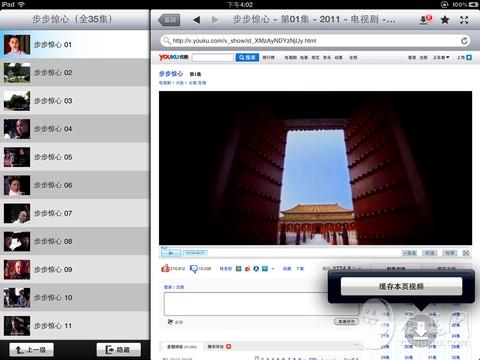480x360 pixels.
Task: Open the download manager icon with red badge
Action: tap(426, 19)
